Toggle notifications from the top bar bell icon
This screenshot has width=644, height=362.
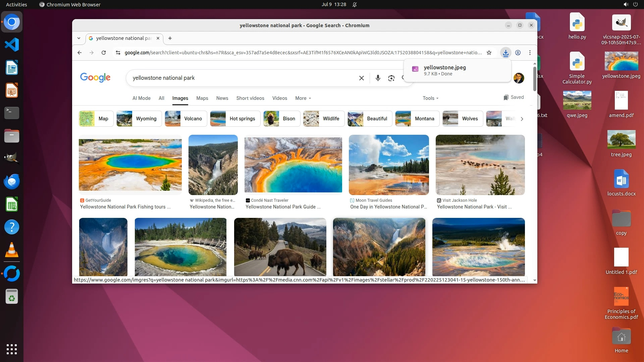pyautogui.click(x=355, y=4)
